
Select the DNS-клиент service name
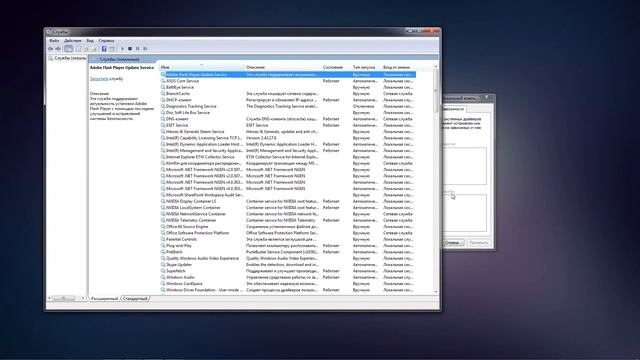coord(177,119)
